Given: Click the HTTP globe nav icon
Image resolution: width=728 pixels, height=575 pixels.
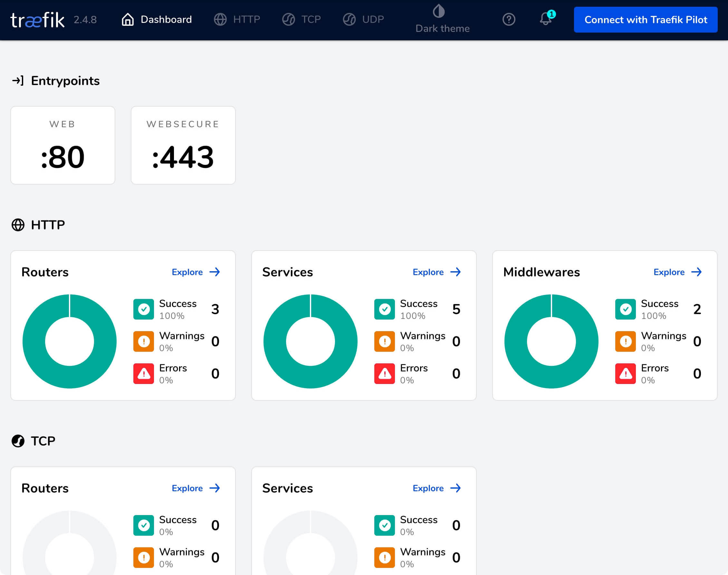Looking at the screenshot, I should click(x=221, y=20).
